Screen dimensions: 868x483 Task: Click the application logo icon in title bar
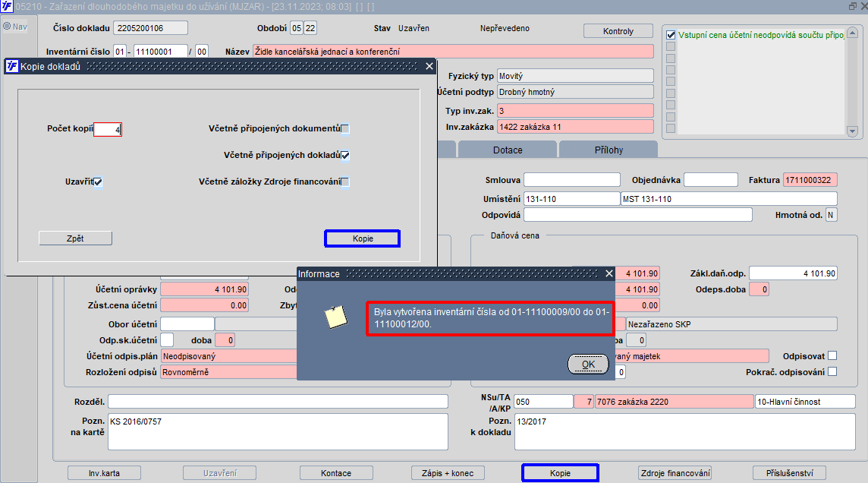7,6
